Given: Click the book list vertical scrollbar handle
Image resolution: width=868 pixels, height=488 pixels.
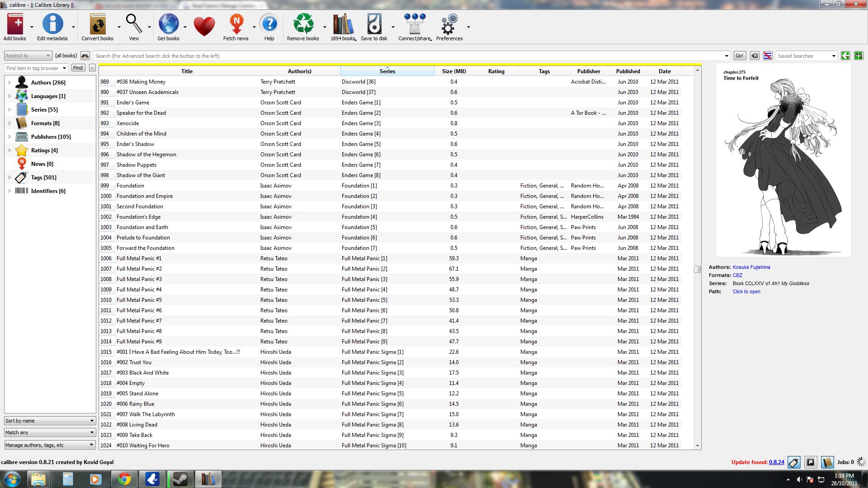Looking at the screenshot, I should coord(698,269).
